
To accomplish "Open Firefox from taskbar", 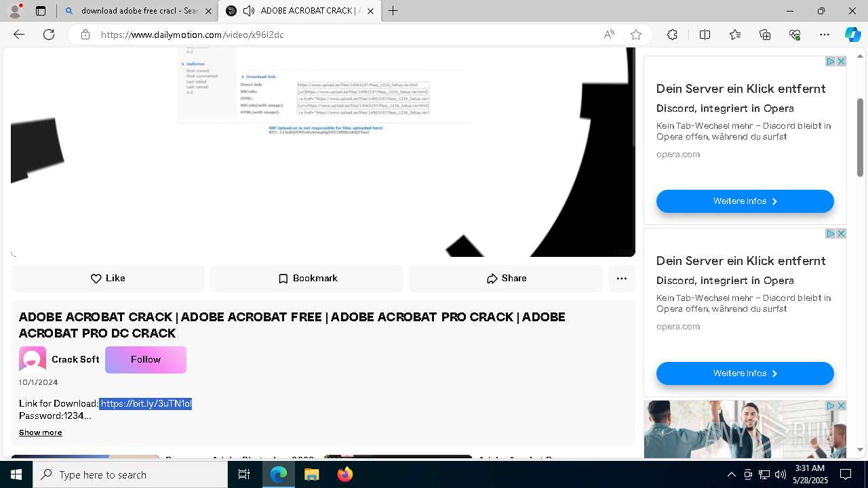I will (344, 474).
